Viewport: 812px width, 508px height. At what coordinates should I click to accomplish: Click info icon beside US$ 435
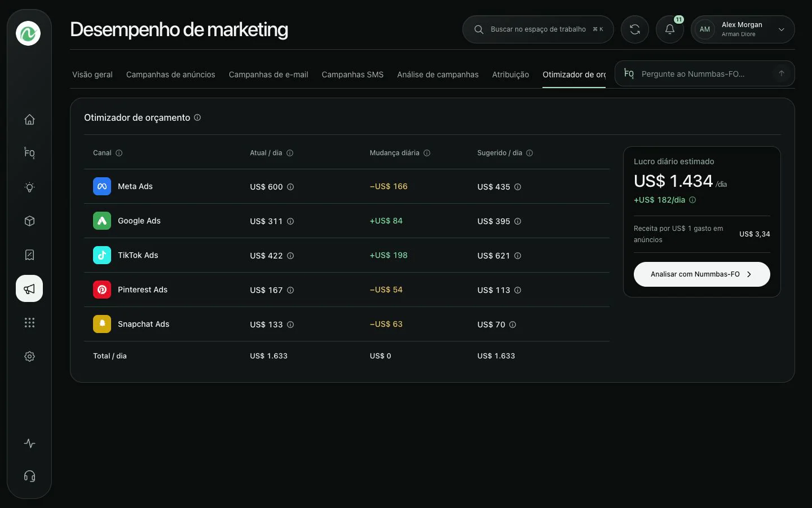518,187
